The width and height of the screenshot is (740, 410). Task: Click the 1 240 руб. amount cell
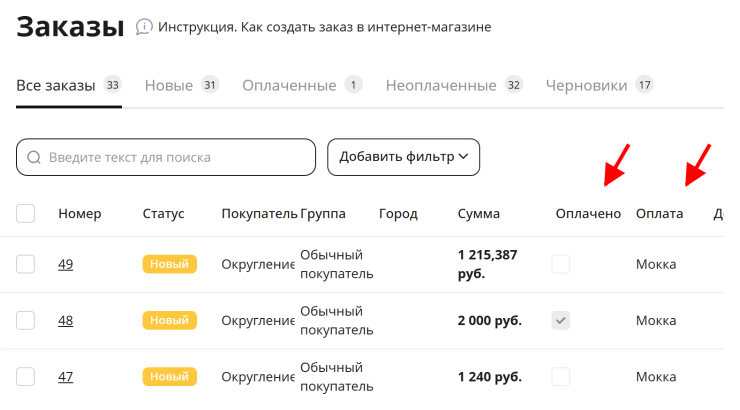[x=489, y=377]
